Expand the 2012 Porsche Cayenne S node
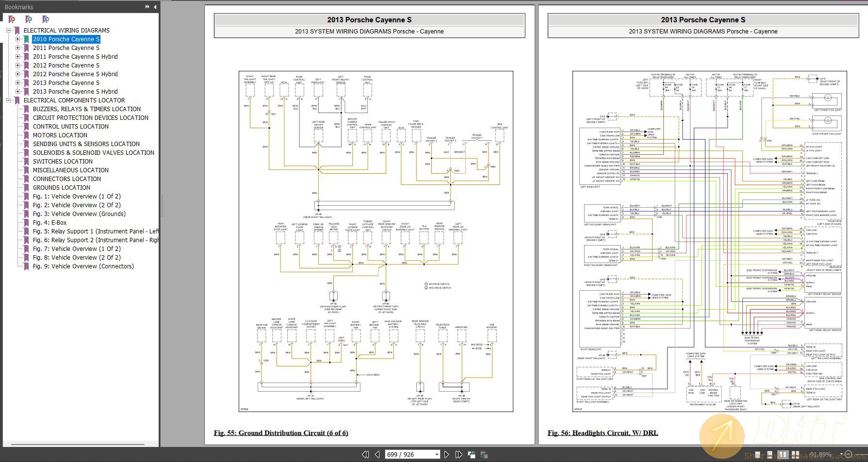 (x=17, y=65)
